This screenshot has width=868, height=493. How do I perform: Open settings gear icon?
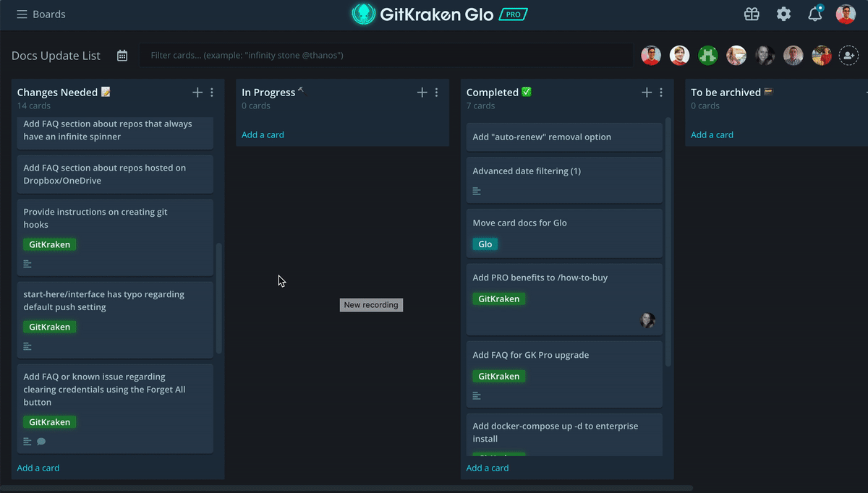click(x=783, y=14)
